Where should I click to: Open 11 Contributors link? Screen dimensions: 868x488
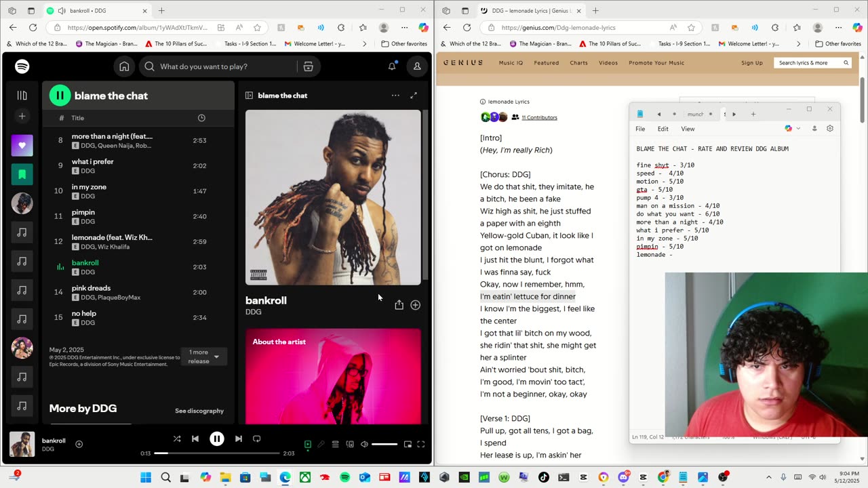(539, 117)
